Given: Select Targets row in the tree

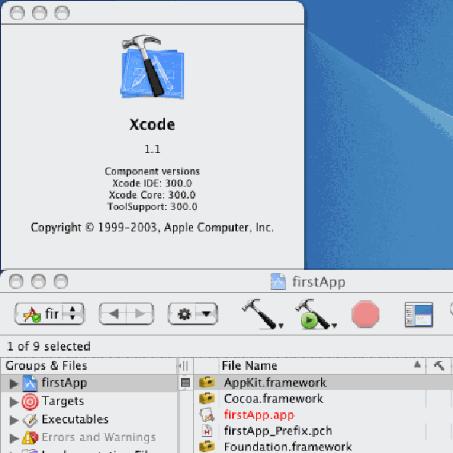Looking at the screenshot, I should [89, 401].
